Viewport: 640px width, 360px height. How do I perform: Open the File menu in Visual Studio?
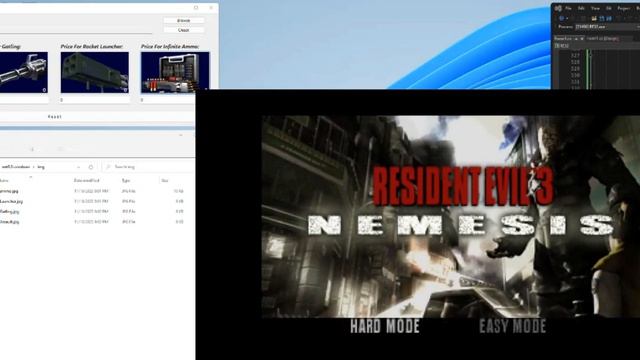click(x=568, y=8)
